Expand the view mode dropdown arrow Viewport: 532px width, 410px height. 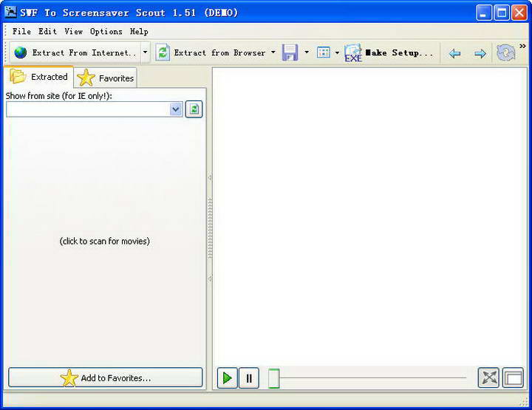pos(337,52)
